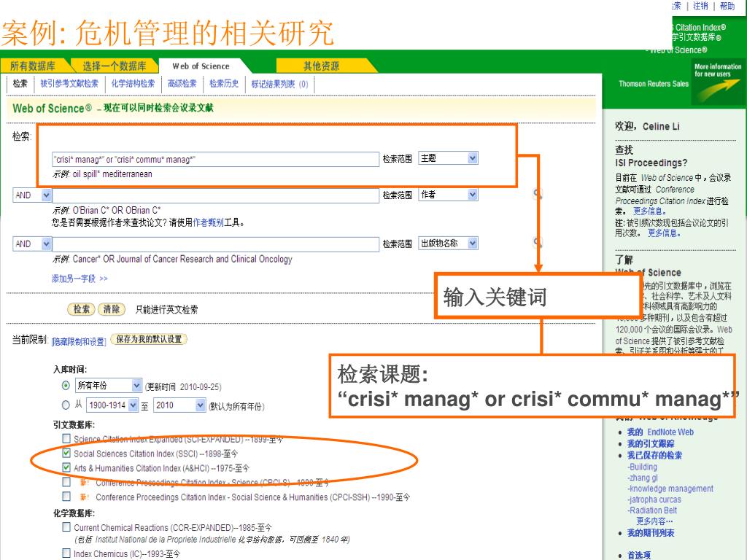The width and height of the screenshot is (747, 560).
Task: Click the publication name input field
Action: point(215,244)
